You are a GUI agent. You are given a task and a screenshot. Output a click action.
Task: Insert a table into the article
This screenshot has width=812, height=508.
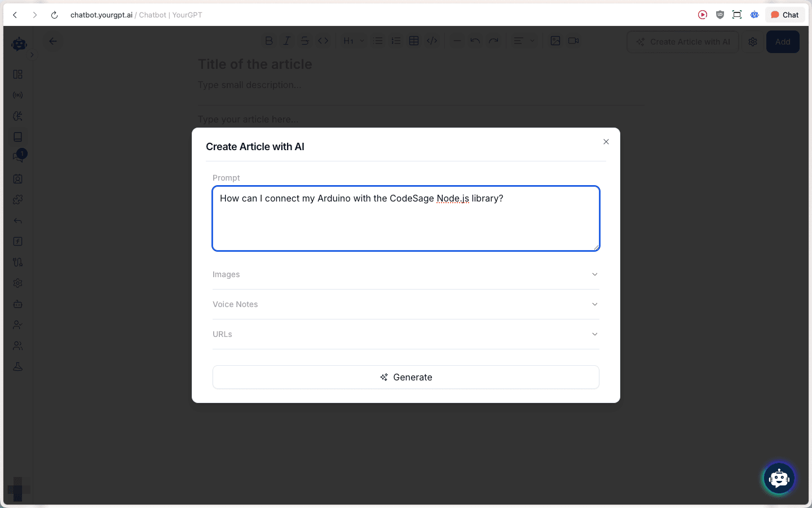click(x=413, y=41)
